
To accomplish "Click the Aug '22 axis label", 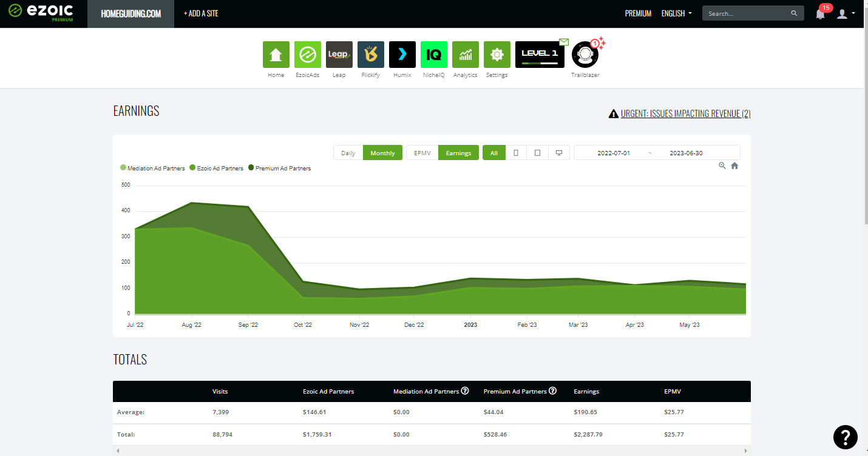I will point(191,325).
